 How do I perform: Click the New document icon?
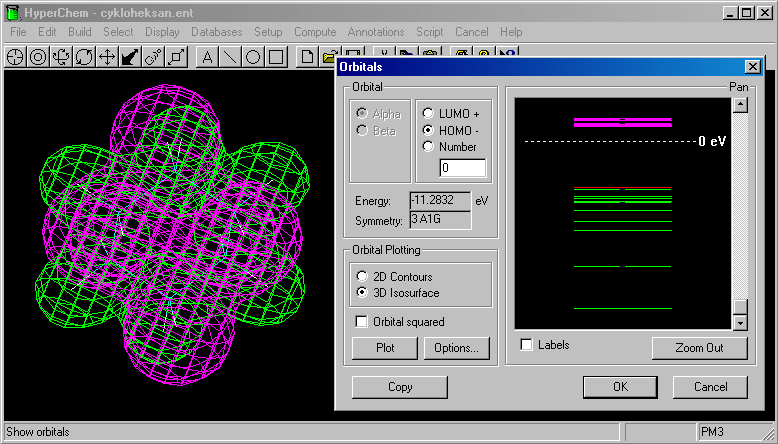coord(309,57)
